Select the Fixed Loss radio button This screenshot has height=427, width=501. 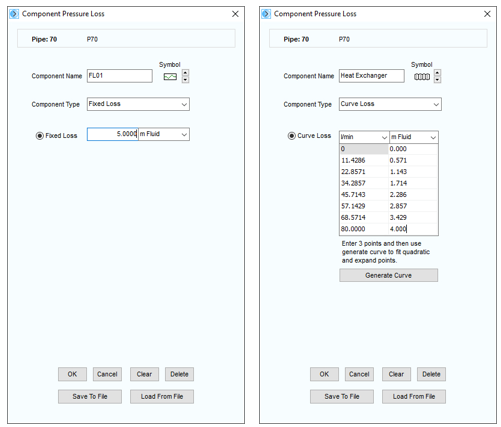point(40,136)
